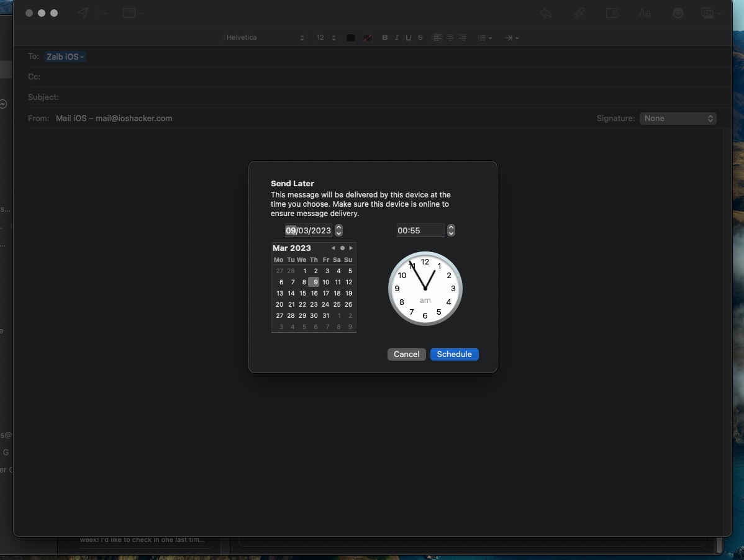Image resolution: width=744 pixels, height=560 pixels.
Task: Center align text
Action: pyautogui.click(x=450, y=37)
